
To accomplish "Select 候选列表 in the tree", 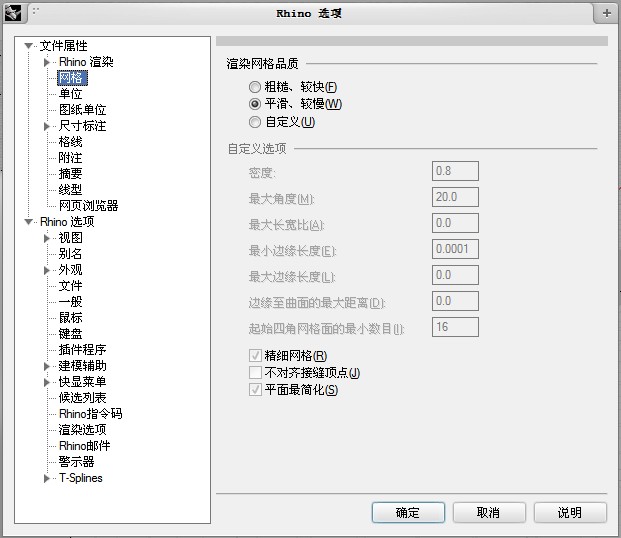I will pyautogui.click(x=82, y=398).
